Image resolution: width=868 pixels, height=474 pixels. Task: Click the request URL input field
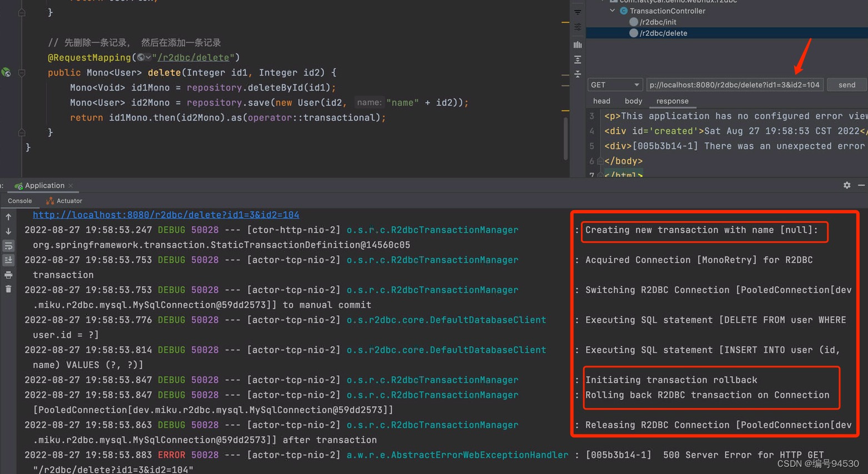pyautogui.click(x=734, y=84)
